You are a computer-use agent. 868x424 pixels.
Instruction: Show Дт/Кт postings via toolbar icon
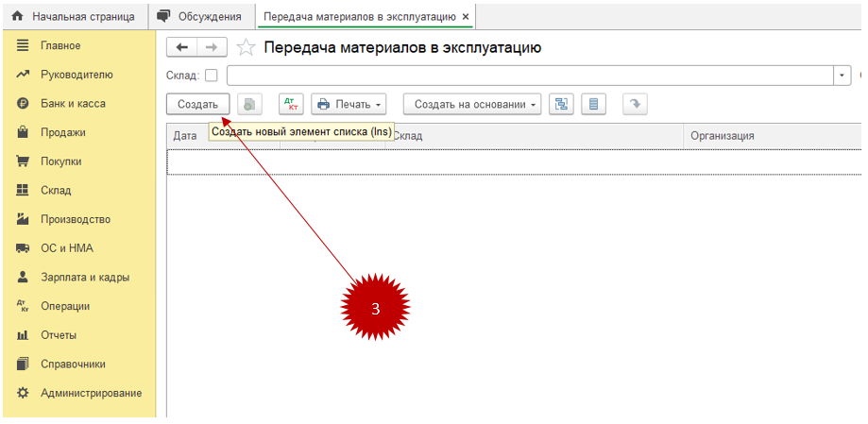tap(290, 104)
